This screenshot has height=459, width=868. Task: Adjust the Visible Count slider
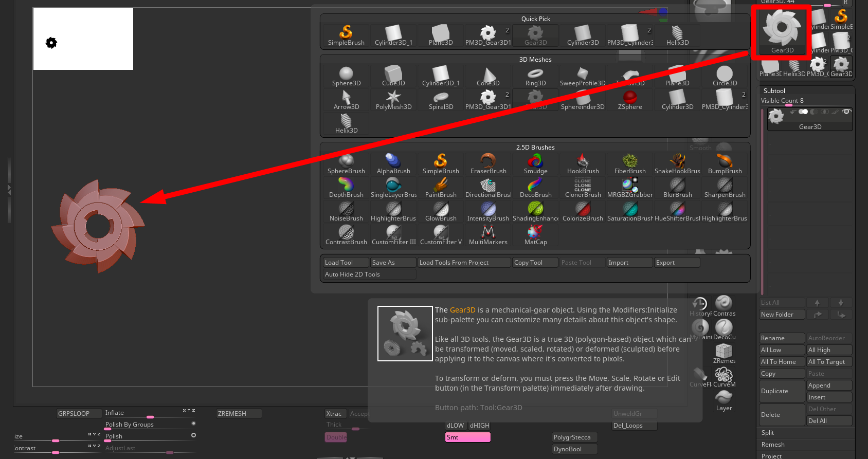point(806,101)
